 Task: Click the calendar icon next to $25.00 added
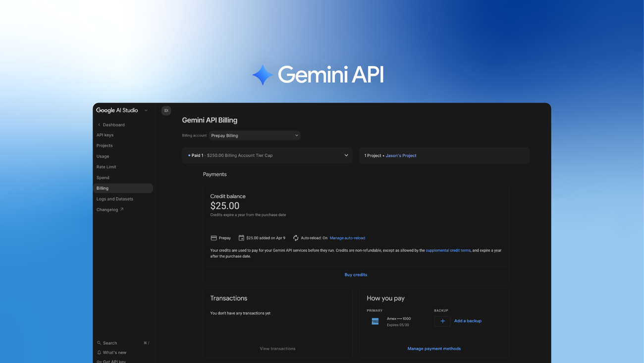pos(242,238)
